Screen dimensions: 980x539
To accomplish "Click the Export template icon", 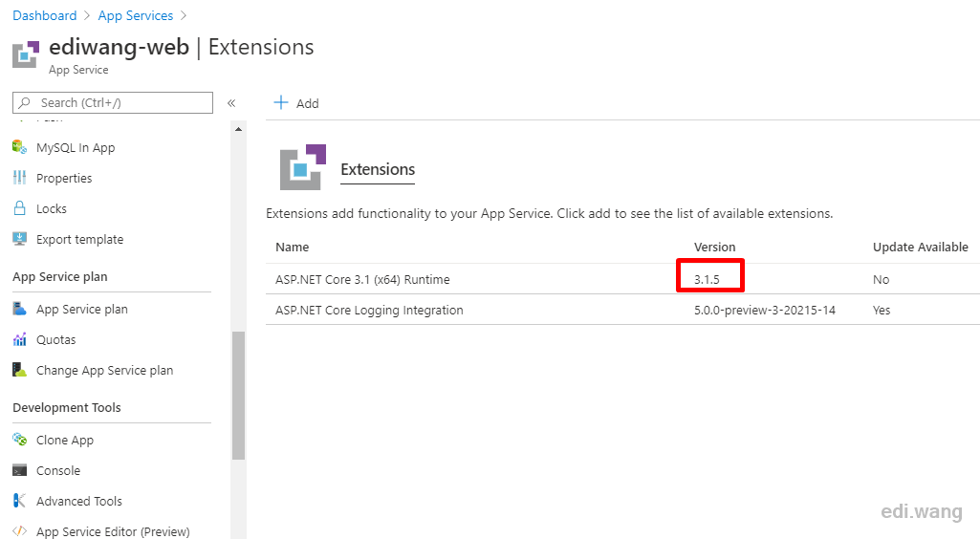I will click(x=19, y=239).
